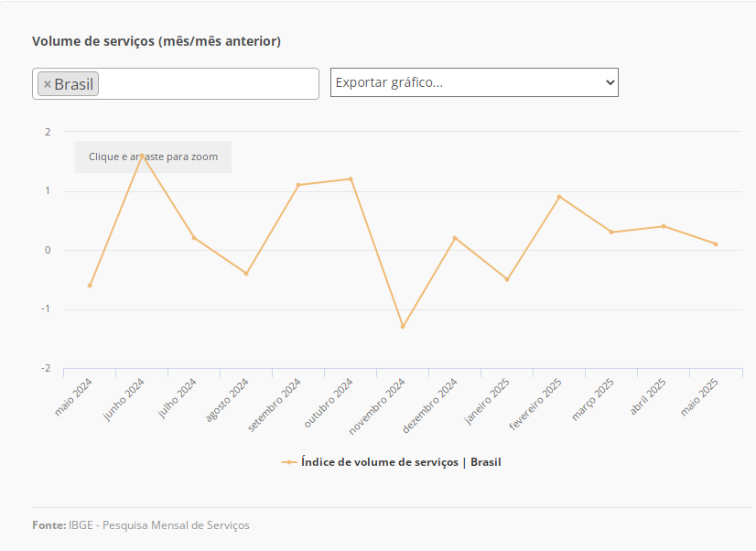
Task: Click the Brasil tag label
Action: point(74,84)
